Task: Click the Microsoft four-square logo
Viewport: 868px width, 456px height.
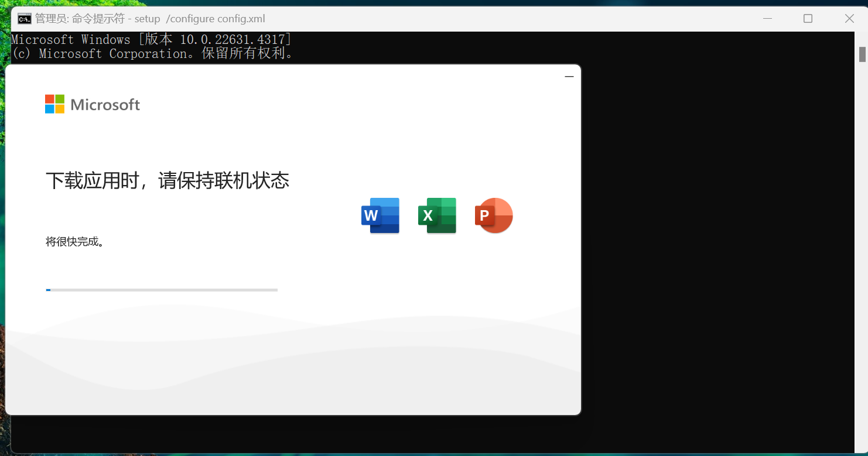Action: (54, 104)
